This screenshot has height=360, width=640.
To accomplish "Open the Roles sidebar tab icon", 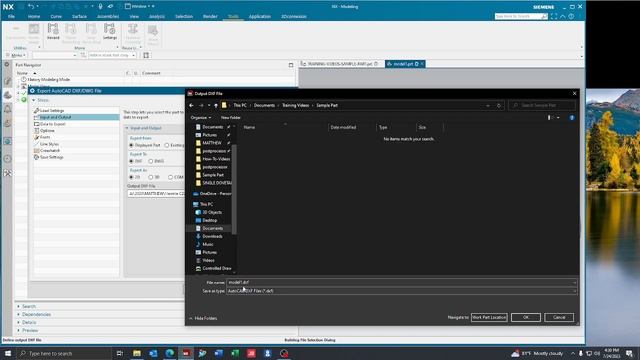I will [x=7, y=173].
